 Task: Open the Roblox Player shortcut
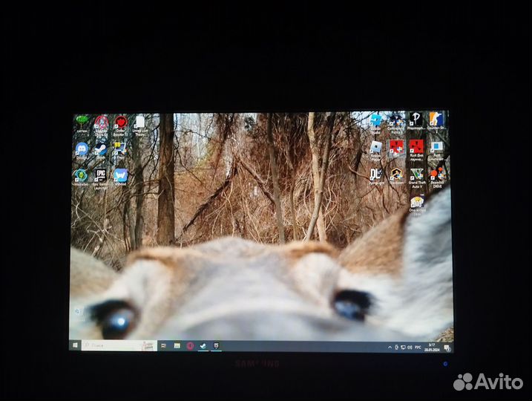(376, 148)
